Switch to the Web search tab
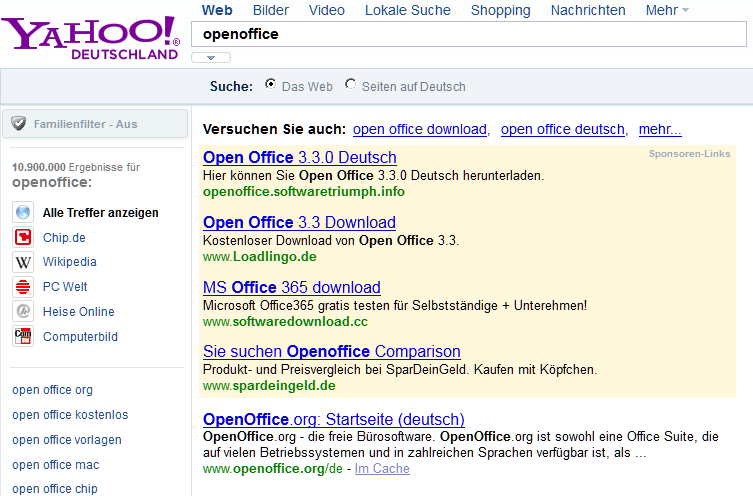The image size is (753, 496). [x=217, y=10]
